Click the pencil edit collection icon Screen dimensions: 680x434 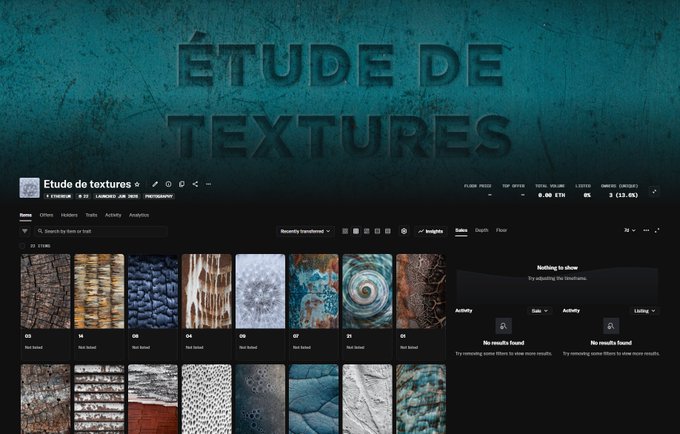pyautogui.click(x=155, y=184)
